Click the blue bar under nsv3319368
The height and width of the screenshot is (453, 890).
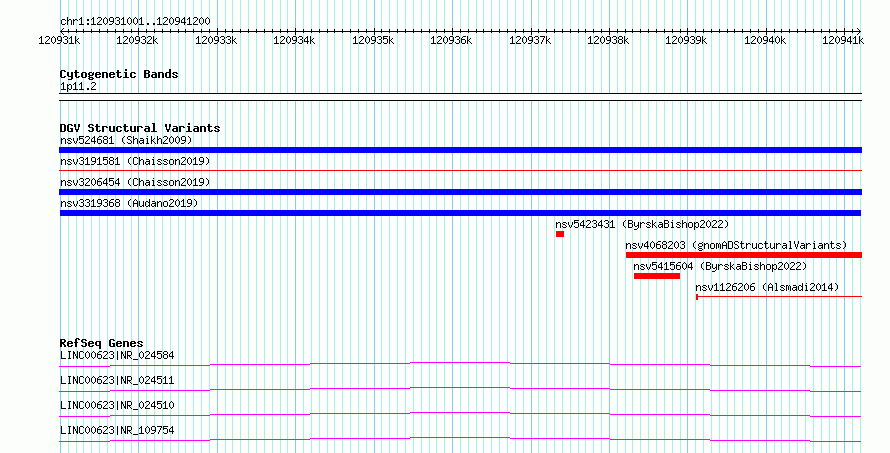[460, 213]
